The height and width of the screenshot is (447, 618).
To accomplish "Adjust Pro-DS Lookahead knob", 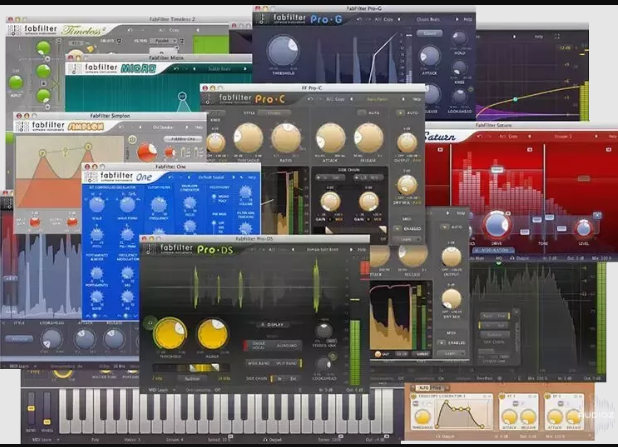I will (x=324, y=364).
